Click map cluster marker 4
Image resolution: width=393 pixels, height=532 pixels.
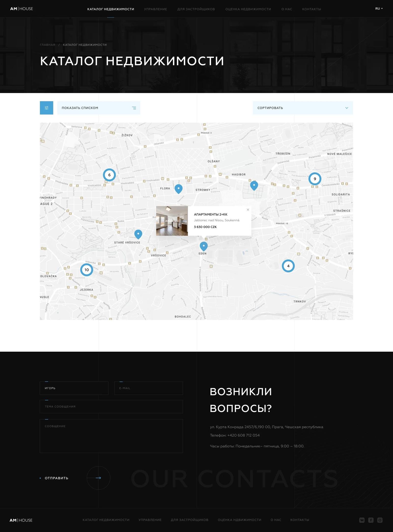(288, 266)
